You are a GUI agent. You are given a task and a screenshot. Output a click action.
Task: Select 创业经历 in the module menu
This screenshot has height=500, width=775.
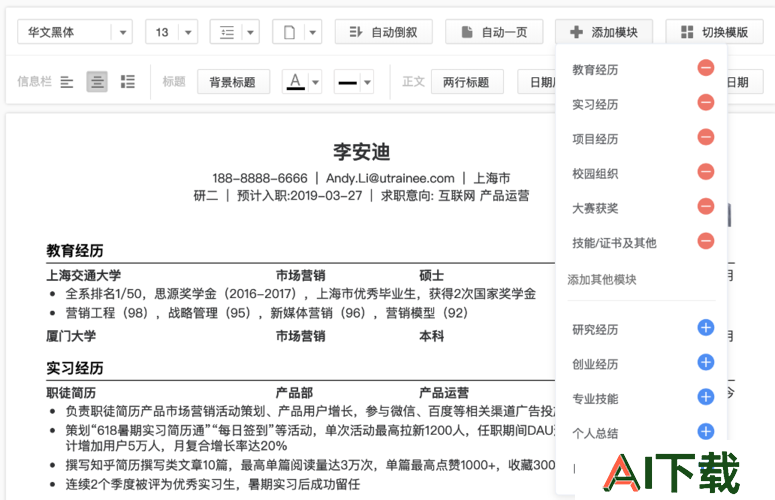click(x=595, y=364)
